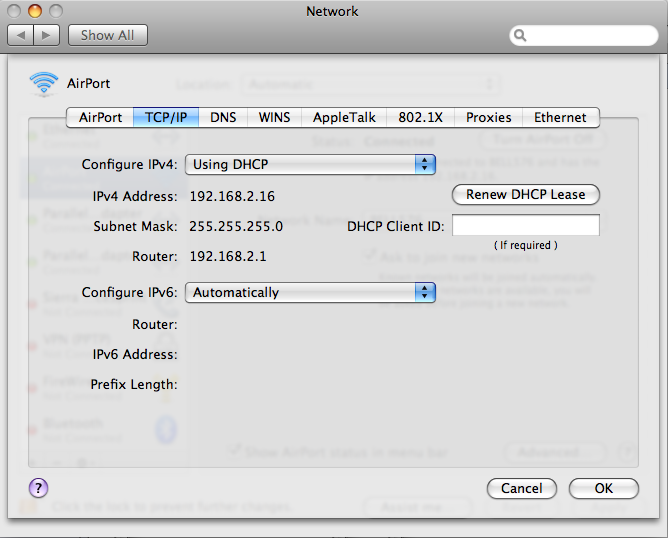Confirm settings with OK button
668x538 pixels.
point(604,488)
